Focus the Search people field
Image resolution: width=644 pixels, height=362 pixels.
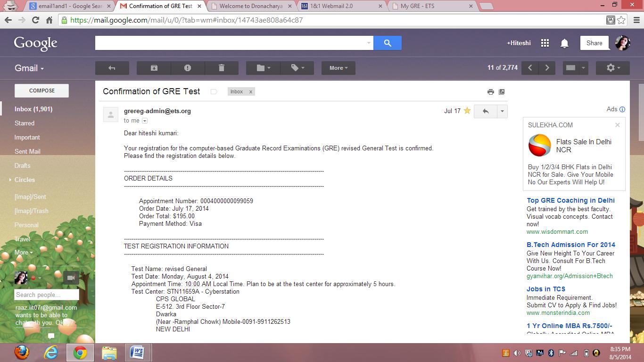47,295
